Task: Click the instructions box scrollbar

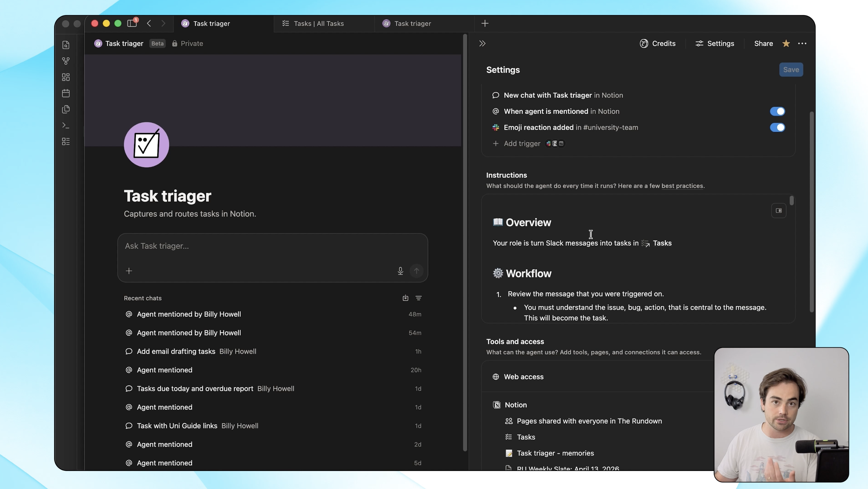Action: pyautogui.click(x=792, y=201)
